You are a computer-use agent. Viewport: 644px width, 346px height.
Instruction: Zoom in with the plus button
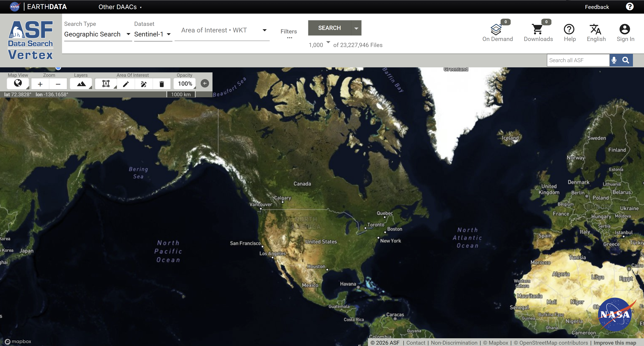coord(40,84)
